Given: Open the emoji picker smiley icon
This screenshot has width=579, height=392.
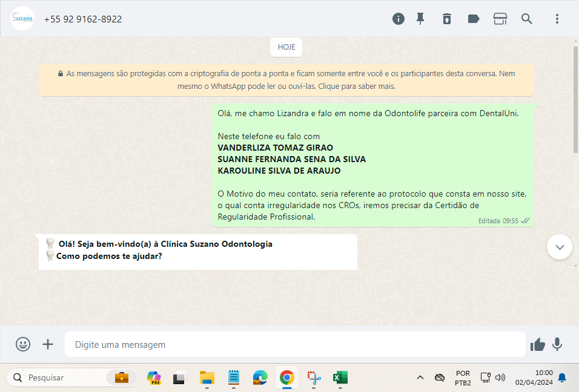Looking at the screenshot, I should 23,344.
